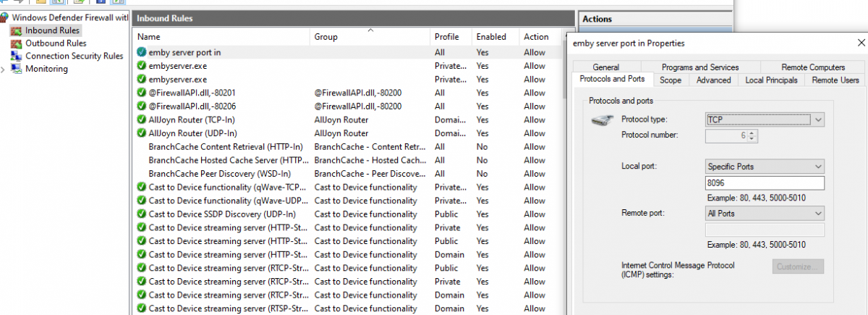This screenshot has height=315, width=868.
Task: Click the Monitoring screen icon
Action: tap(17, 70)
